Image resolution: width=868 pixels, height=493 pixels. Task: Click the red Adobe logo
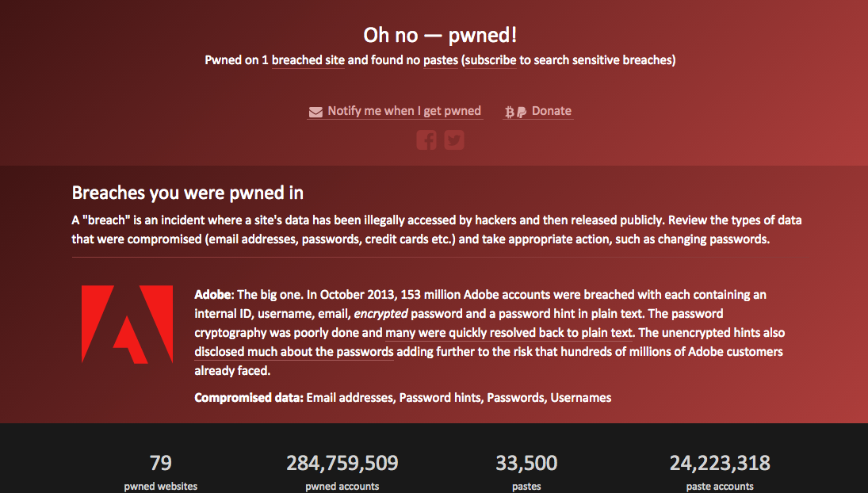coord(127,324)
